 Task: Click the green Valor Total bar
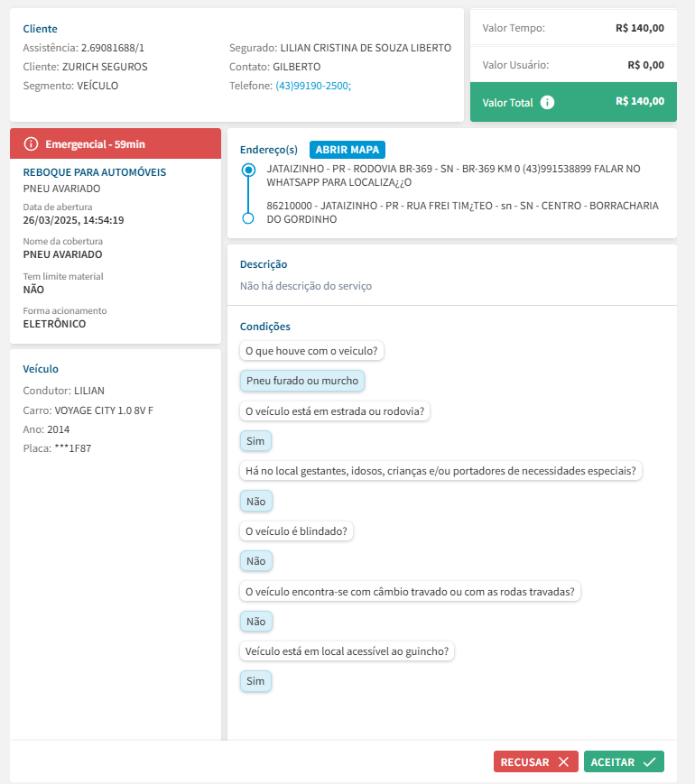pos(573,102)
